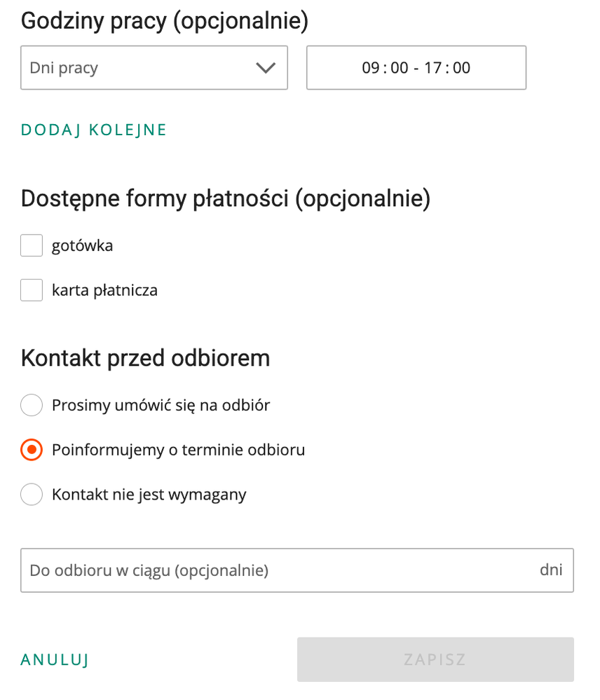Click the ZAPISZ save button

tap(435, 659)
